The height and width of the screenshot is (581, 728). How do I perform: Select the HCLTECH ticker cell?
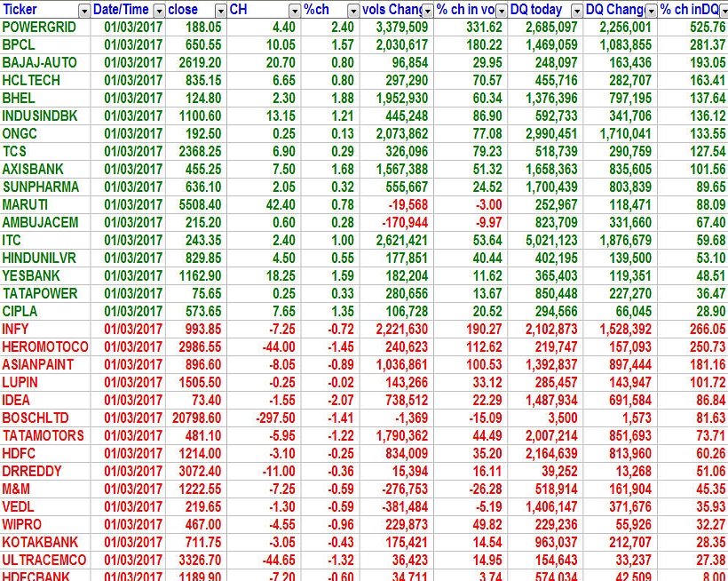click(45, 80)
